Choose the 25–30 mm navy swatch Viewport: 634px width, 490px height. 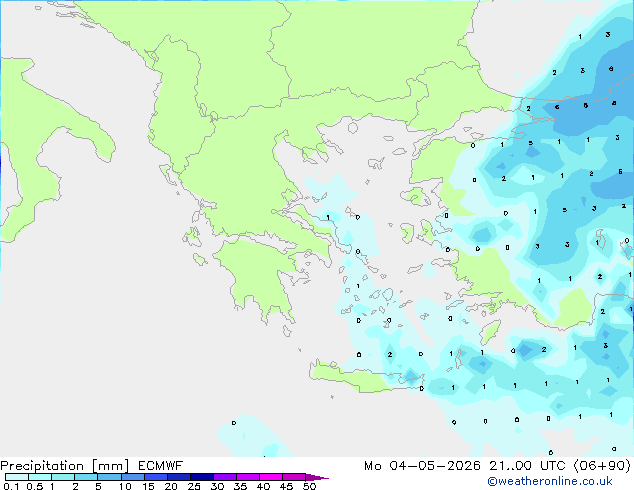(202, 477)
